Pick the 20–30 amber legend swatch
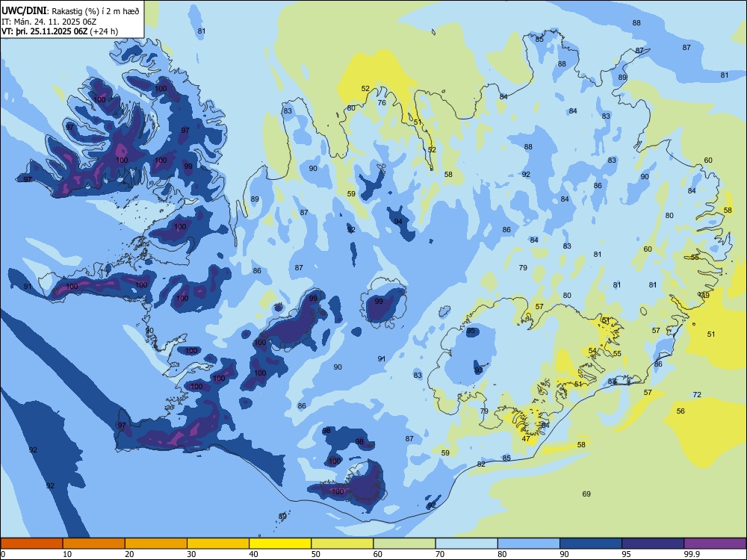 click(x=156, y=544)
